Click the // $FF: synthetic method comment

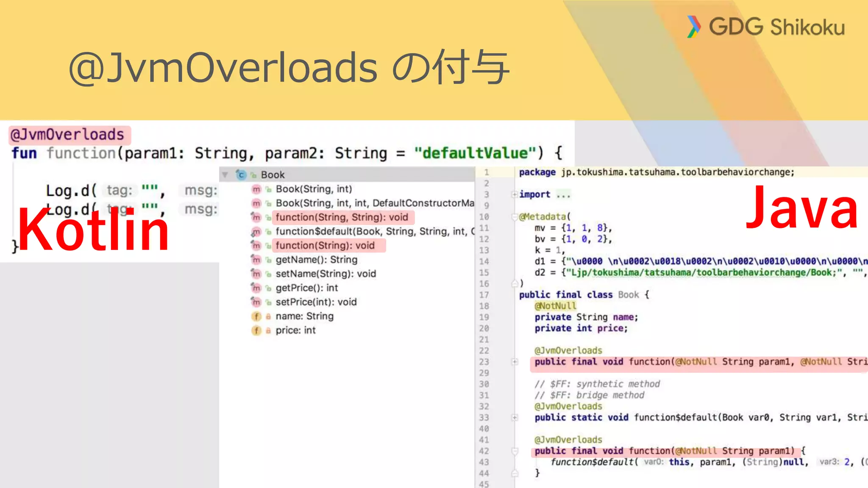[597, 384]
